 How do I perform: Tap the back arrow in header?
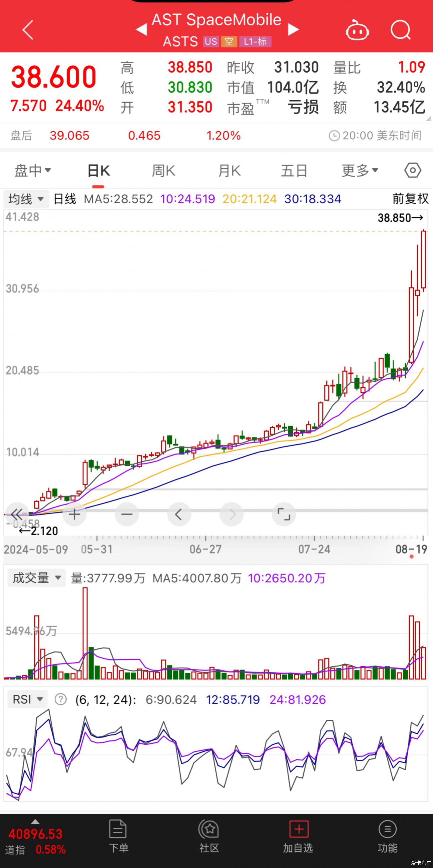pyautogui.click(x=28, y=30)
